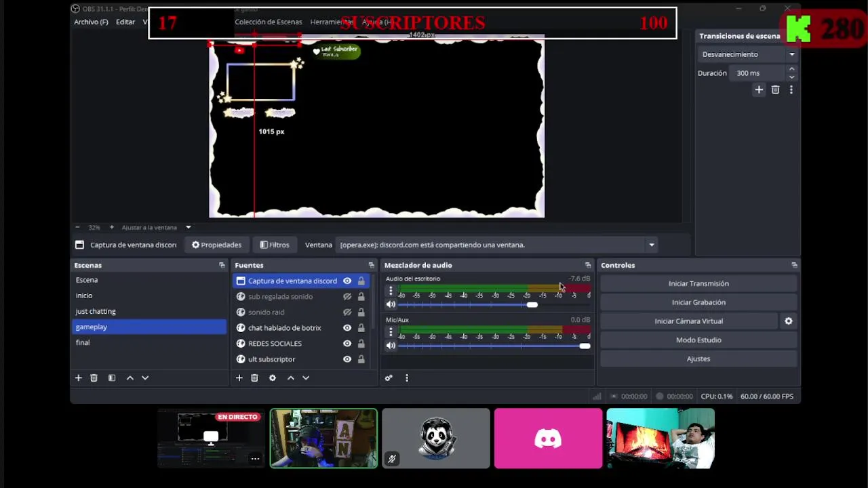Select the just chatting scene
The height and width of the screenshot is (488, 868).
149,311
